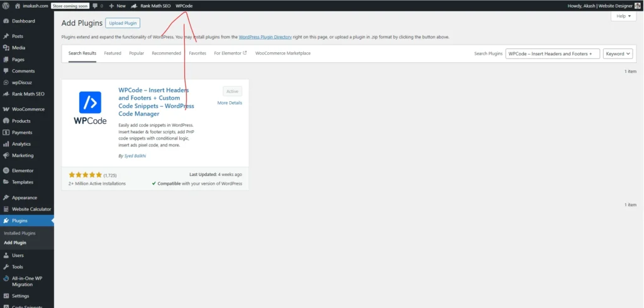Switch to the Popular tab
Viewport: 644px width, 308px height.
click(x=136, y=53)
